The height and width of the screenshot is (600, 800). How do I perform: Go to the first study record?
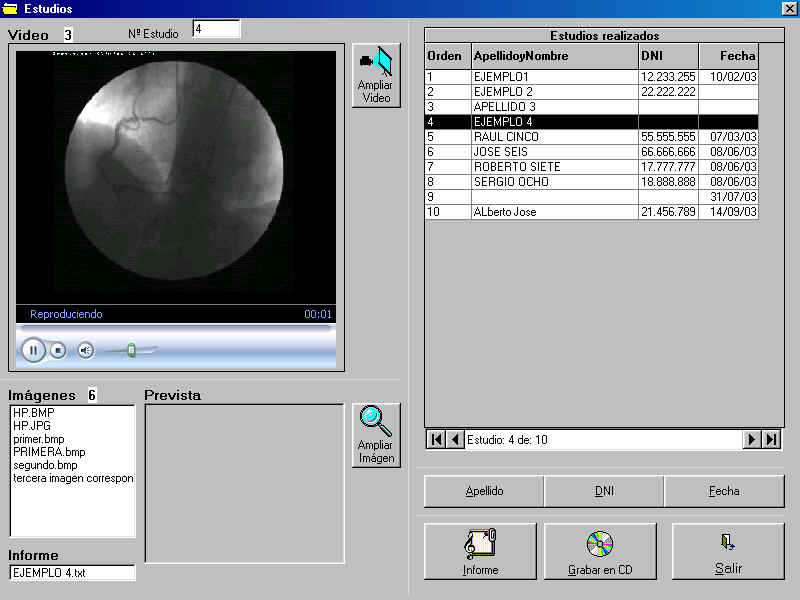(436, 439)
